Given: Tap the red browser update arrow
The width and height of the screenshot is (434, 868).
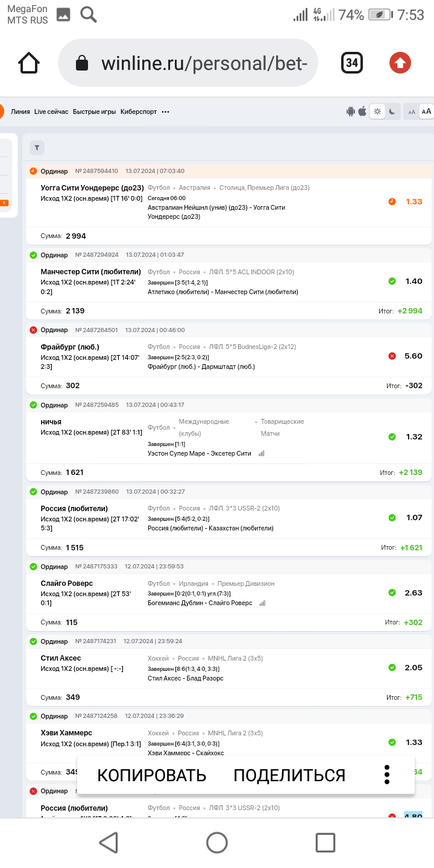Looking at the screenshot, I should click(400, 63).
